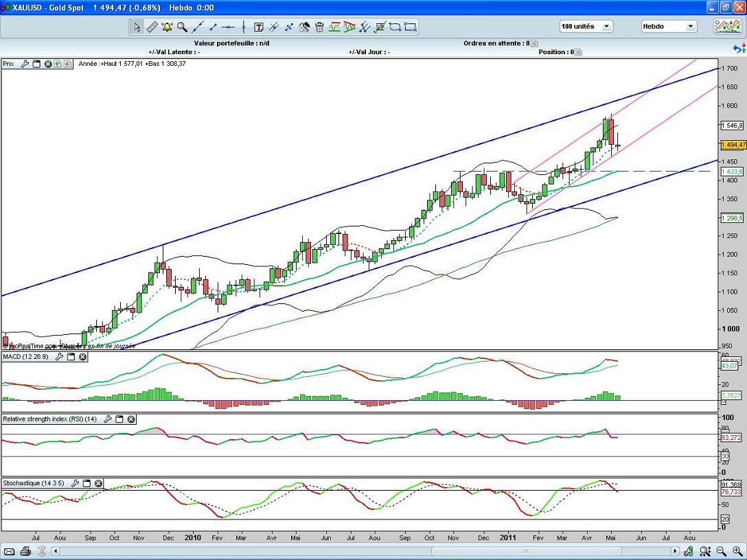Send chart by email envelope icon
747x560 pixels.
(x=10, y=551)
